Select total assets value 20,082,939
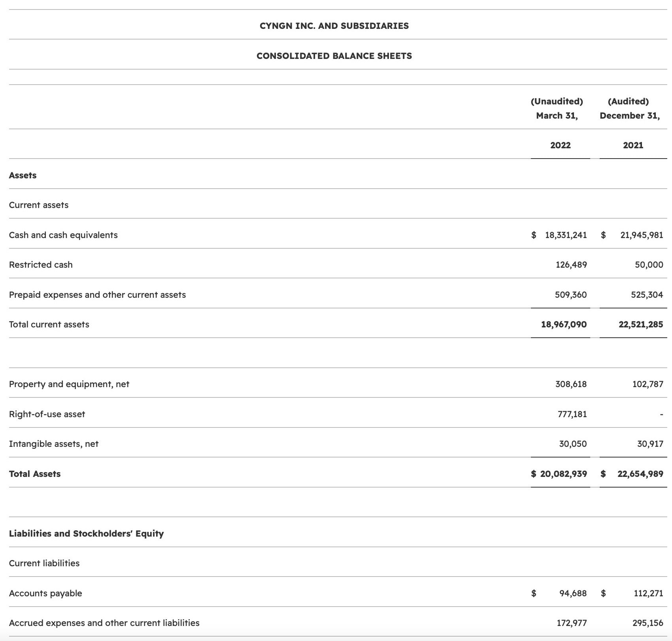Image resolution: width=672 pixels, height=641 pixels. coord(563,474)
